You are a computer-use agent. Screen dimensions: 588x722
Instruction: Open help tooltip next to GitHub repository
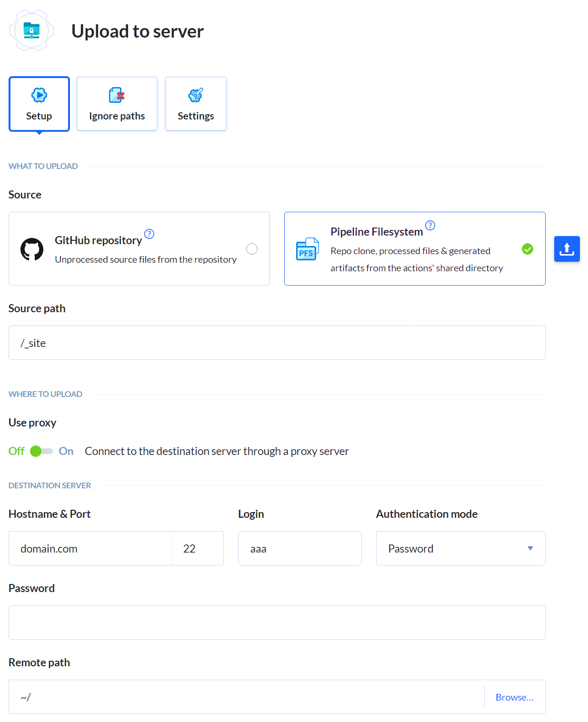point(149,234)
